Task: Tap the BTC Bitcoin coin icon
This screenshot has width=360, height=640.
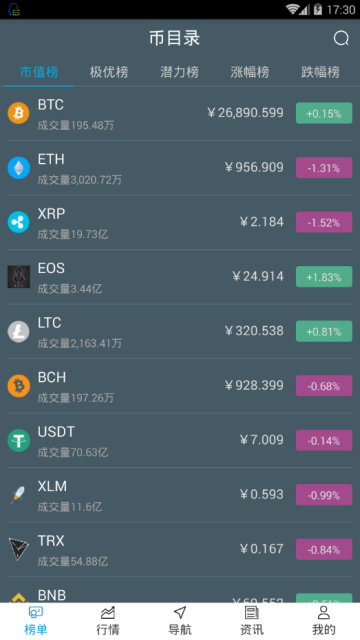Action: click(18, 113)
